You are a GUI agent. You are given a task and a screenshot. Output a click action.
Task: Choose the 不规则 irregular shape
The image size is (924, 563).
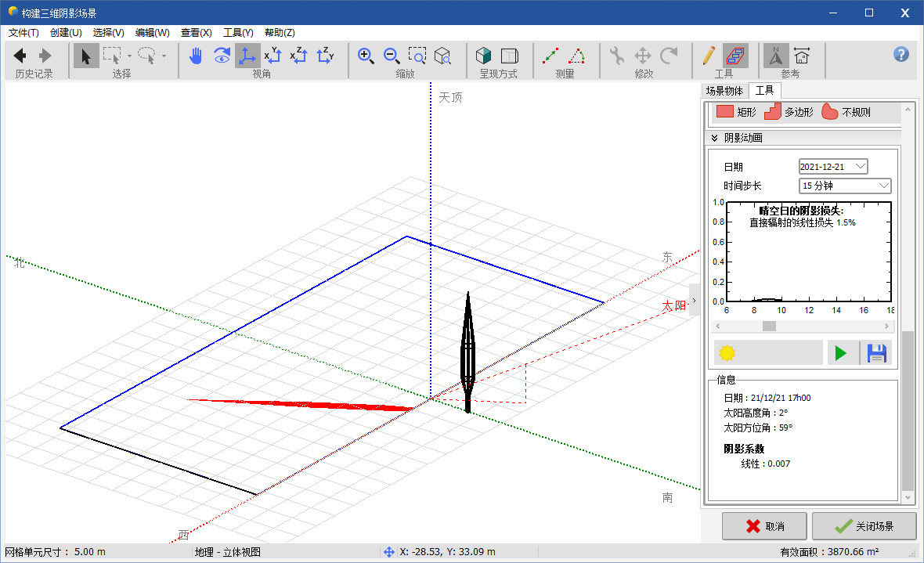(x=846, y=111)
